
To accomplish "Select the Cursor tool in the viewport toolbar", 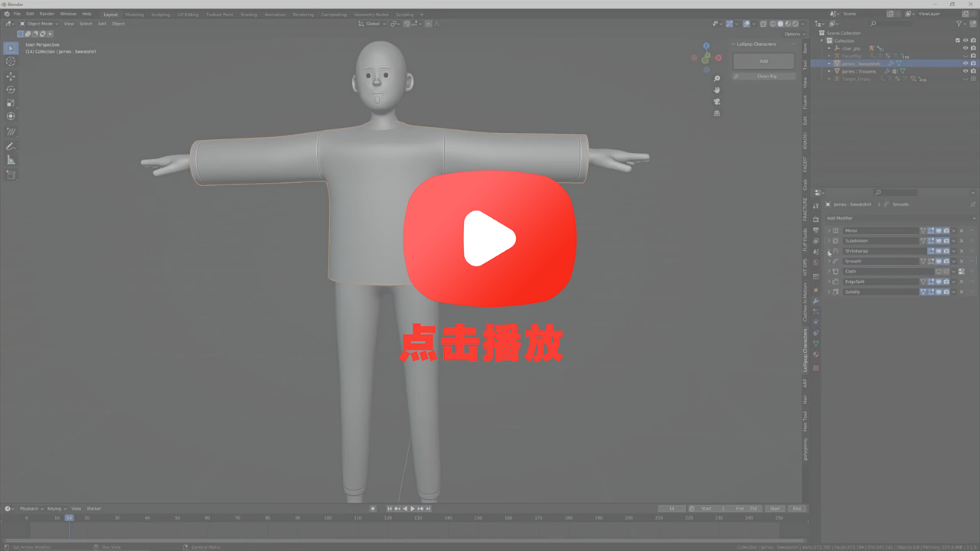I will [11, 61].
